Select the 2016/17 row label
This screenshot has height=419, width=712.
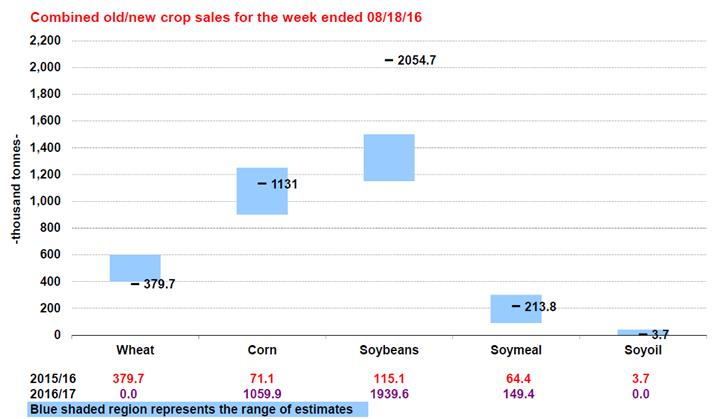[x=25, y=395]
